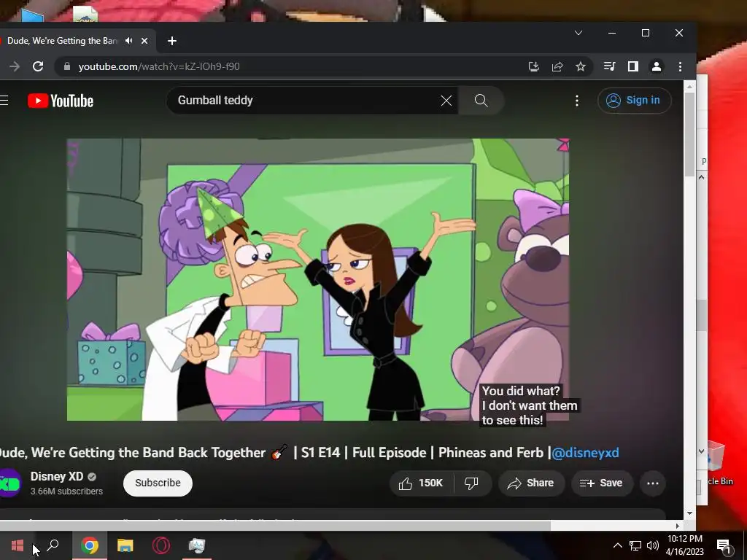Sign in to YouTube

[x=634, y=101]
